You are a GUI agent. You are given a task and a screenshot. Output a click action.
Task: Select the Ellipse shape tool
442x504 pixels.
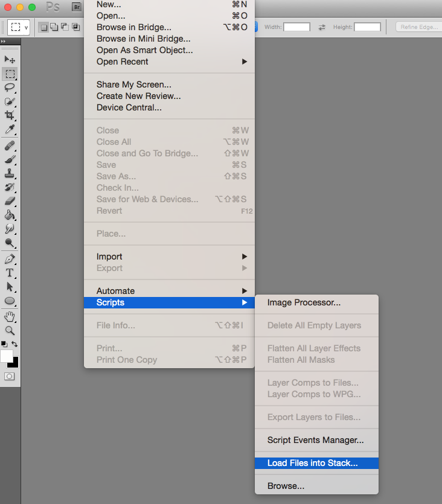pos(10,301)
